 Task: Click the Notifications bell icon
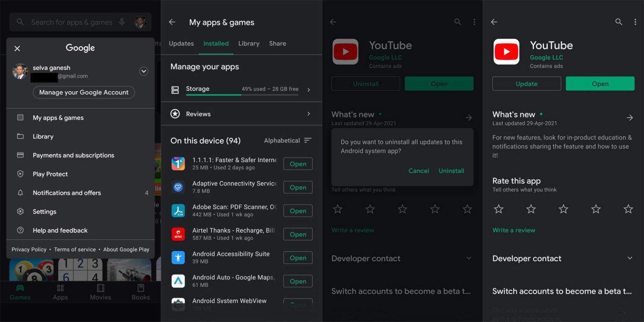20,193
